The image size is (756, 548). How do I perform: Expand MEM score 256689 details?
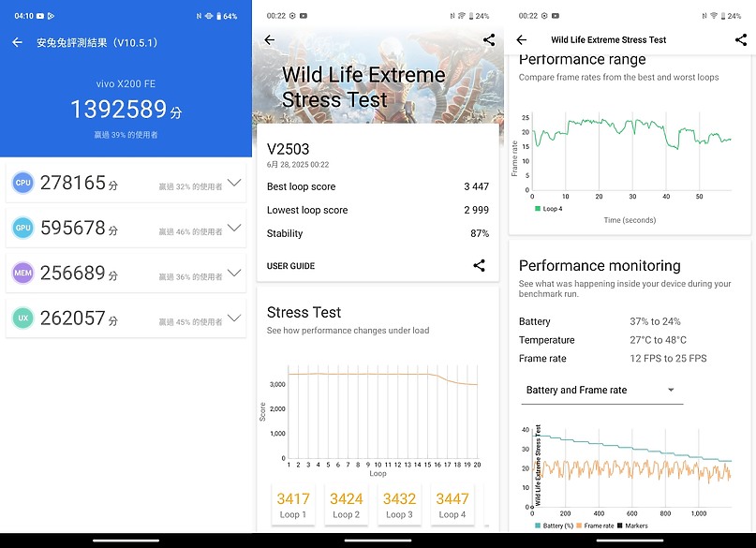coord(234,273)
